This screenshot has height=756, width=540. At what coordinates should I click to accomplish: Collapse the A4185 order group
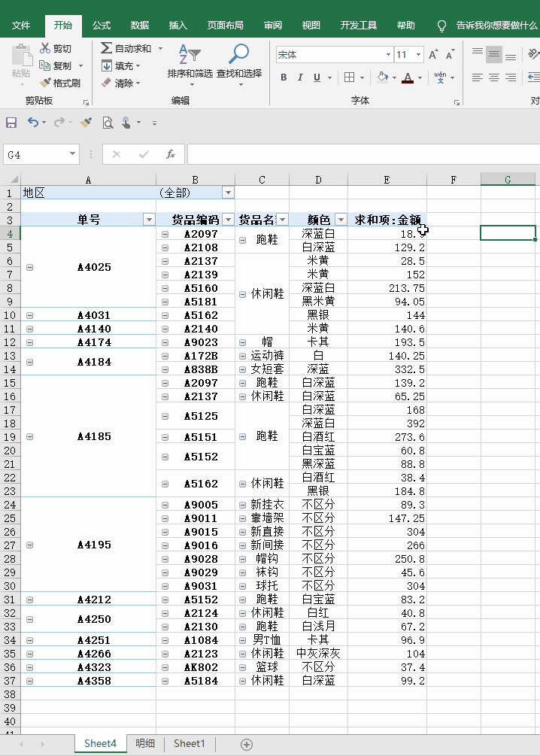(30, 436)
